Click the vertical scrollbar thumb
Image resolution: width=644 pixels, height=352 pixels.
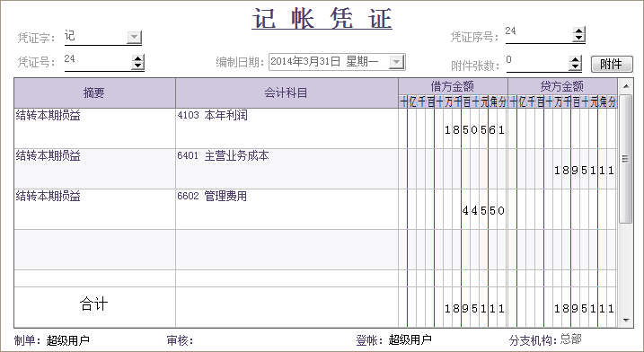point(625,159)
